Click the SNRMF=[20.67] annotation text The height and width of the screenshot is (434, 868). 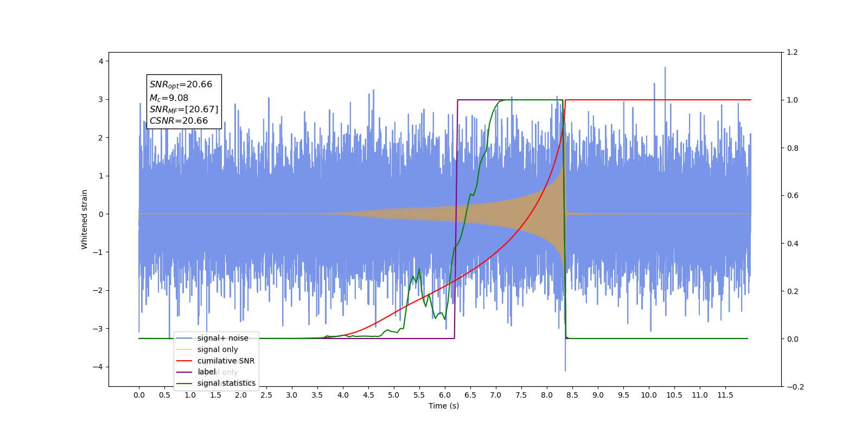184,110
